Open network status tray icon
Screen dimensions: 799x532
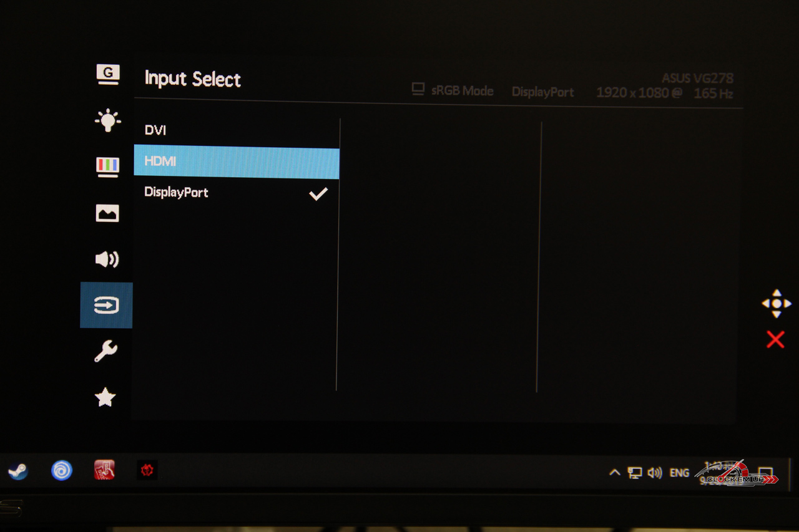tap(635, 473)
